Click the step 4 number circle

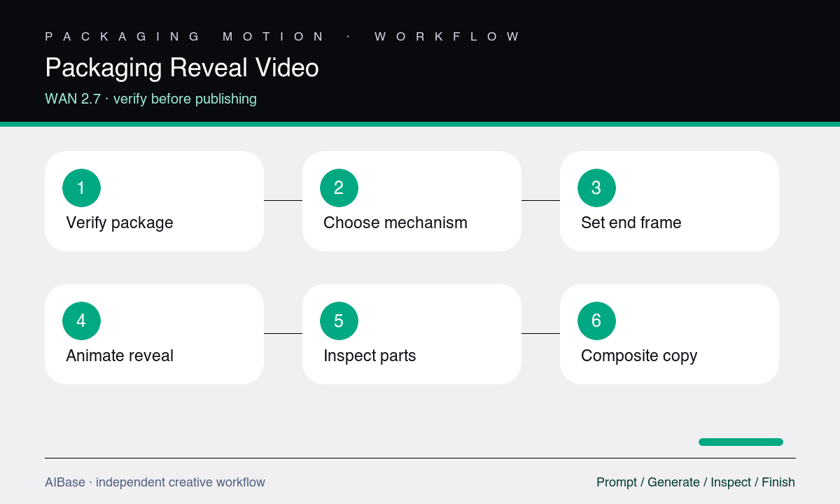(81, 321)
